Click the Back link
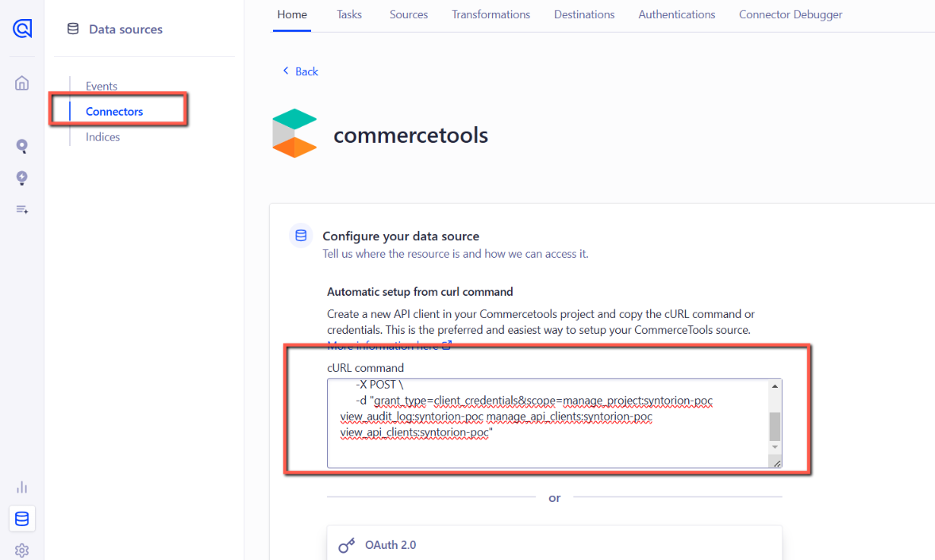 300,71
